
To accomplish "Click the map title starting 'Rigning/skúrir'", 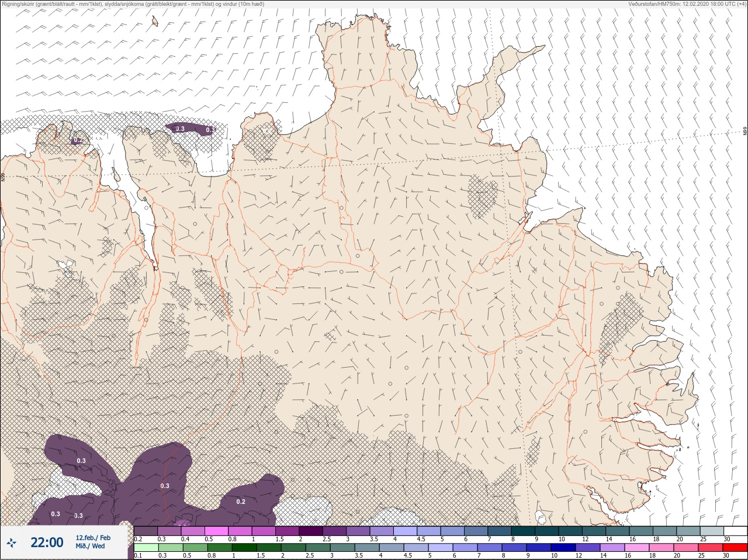I will pyautogui.click(x=133, y=4).
